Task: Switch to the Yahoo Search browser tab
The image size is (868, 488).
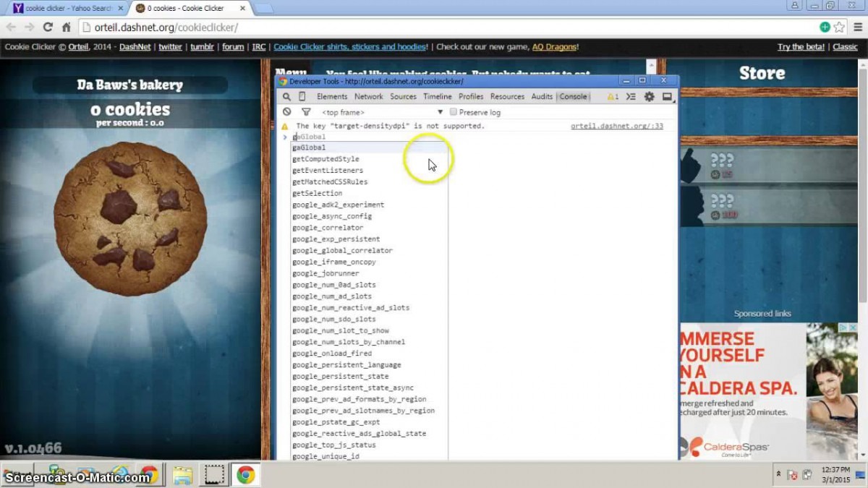Action: pyautogui.click(x=66, y=8)
